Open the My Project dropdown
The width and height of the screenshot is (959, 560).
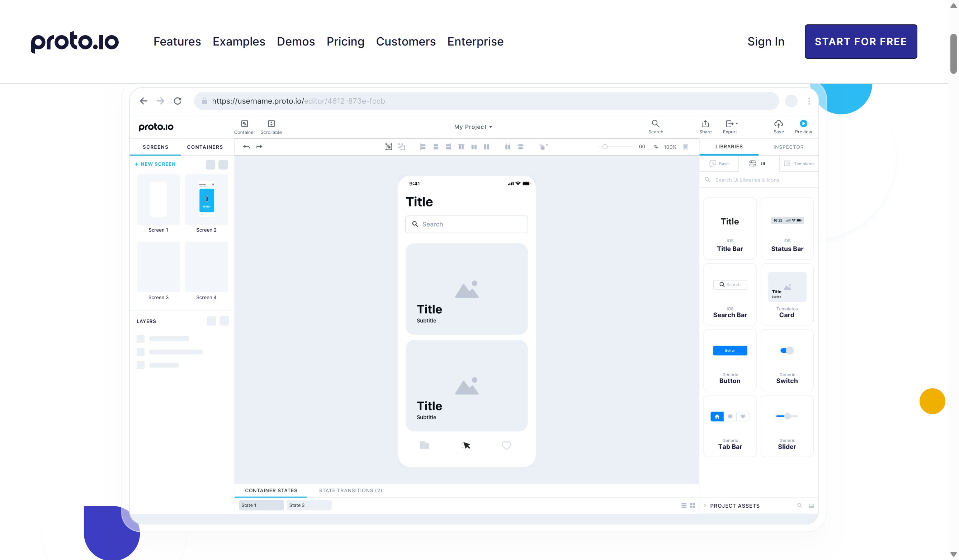coord(473,127)
